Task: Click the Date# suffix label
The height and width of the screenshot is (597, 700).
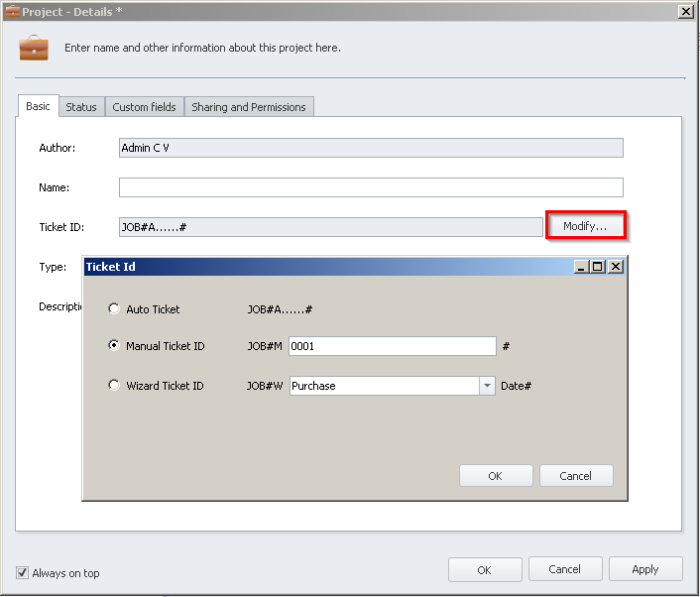Action: pos(516,386)
